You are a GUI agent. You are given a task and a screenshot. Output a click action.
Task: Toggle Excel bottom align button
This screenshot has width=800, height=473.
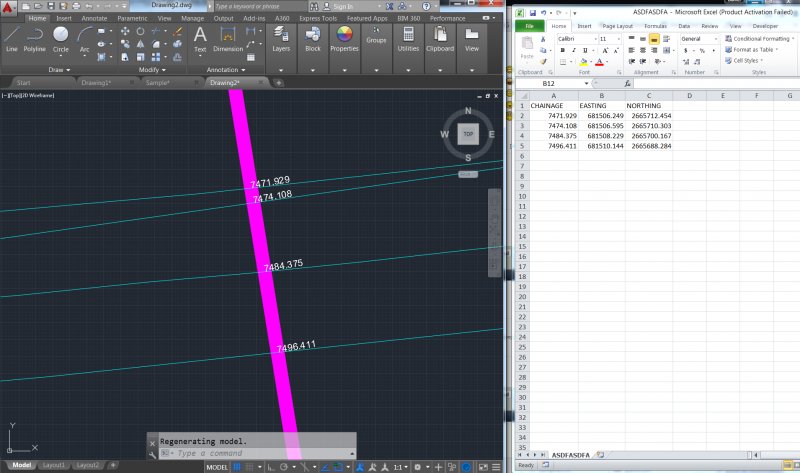pyautogui.click(x=654, y=39)
